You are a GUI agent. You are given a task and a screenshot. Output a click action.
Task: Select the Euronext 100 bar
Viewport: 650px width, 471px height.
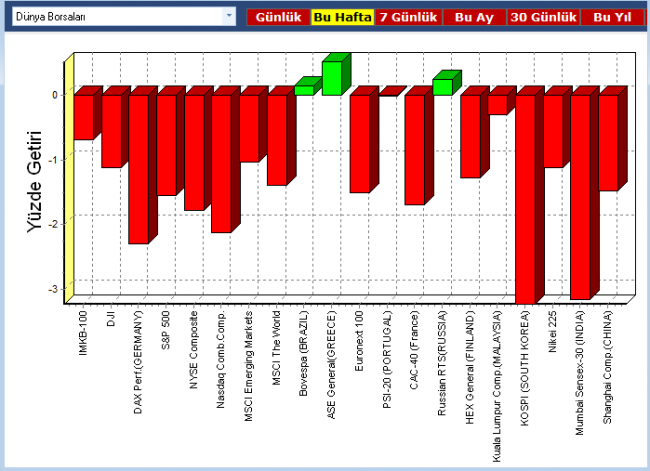click(x=360, y=144)
